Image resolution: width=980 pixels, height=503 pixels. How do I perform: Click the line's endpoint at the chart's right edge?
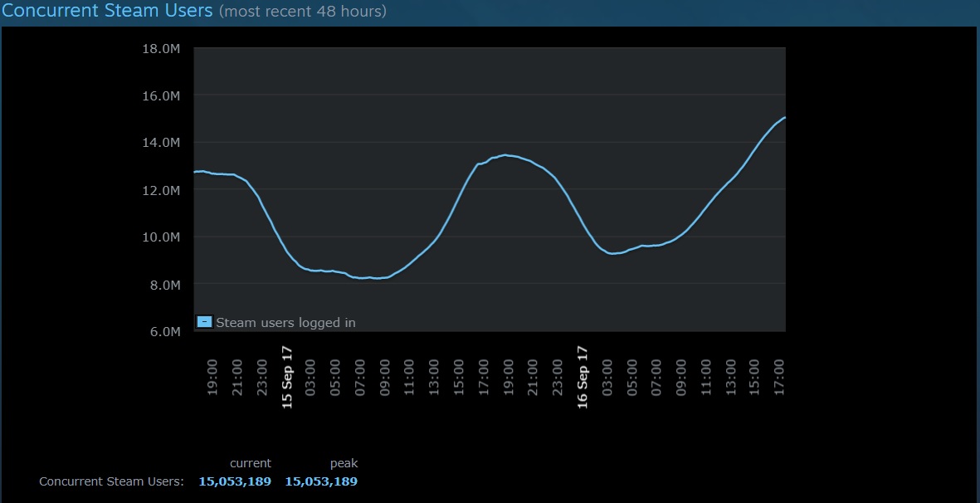(784, 118)
